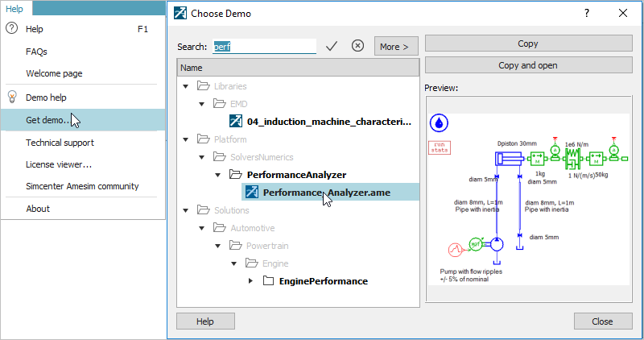644x340 pixels.
Task: Clear the search with the circled X icon
Action: click(x=357, y=46)
